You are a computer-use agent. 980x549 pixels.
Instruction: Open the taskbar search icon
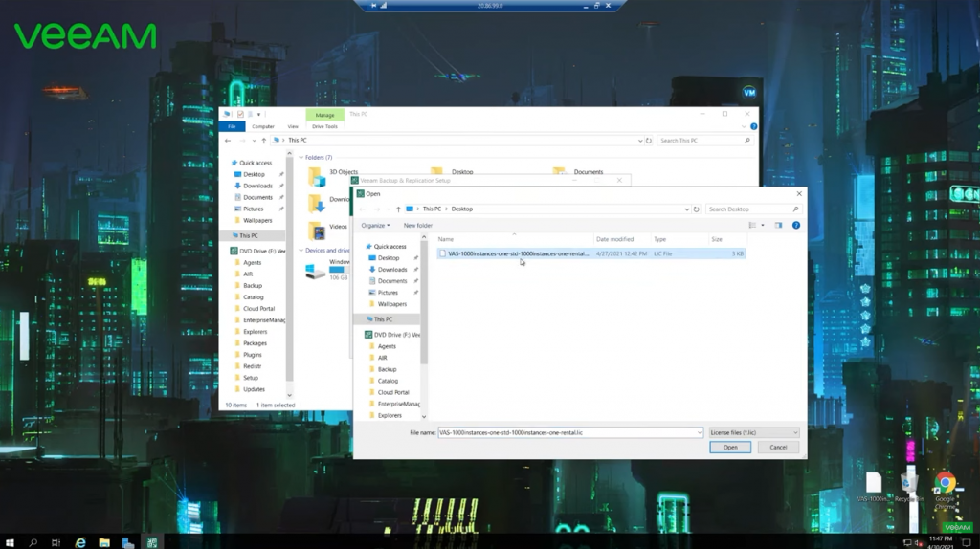coord(33,542)
